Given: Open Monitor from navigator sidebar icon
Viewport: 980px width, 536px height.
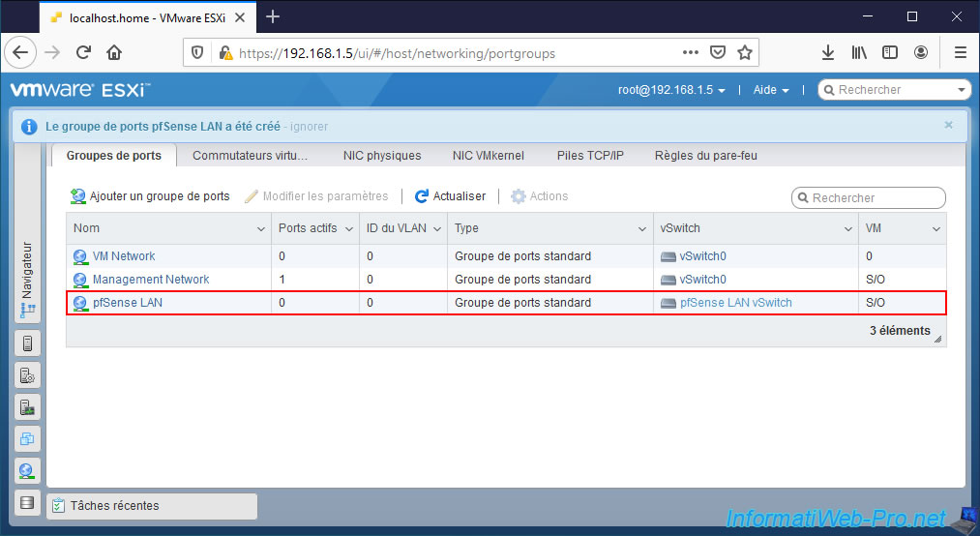Looking at the screenshot, I should [x=27, y=408].
